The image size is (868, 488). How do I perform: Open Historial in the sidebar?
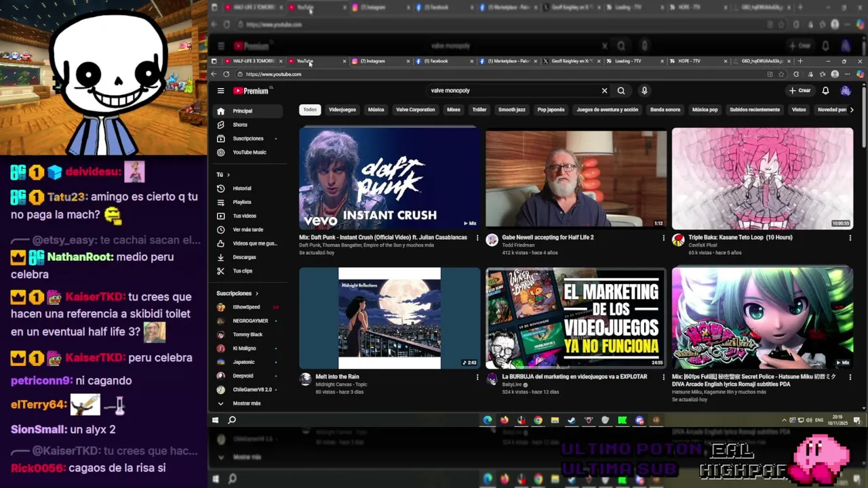(x=247, y=188)
